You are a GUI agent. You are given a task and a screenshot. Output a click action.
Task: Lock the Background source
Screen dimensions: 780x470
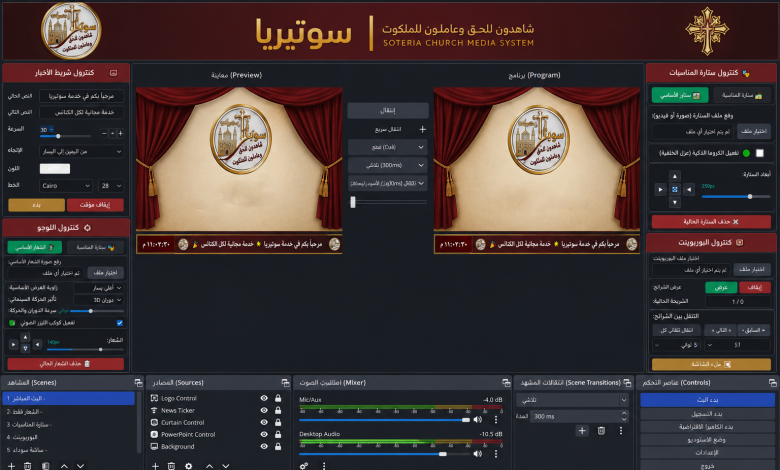click(x=278, y=447)
